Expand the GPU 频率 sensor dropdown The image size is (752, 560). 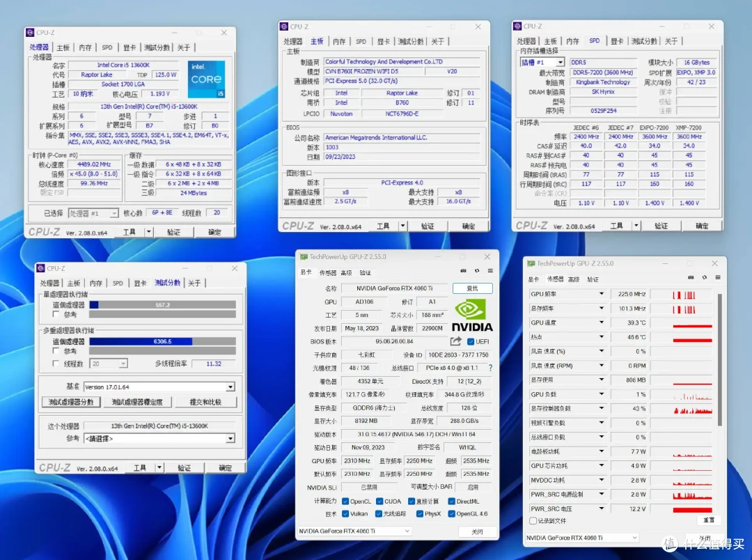pyautogui.click(x=602, y=294)
